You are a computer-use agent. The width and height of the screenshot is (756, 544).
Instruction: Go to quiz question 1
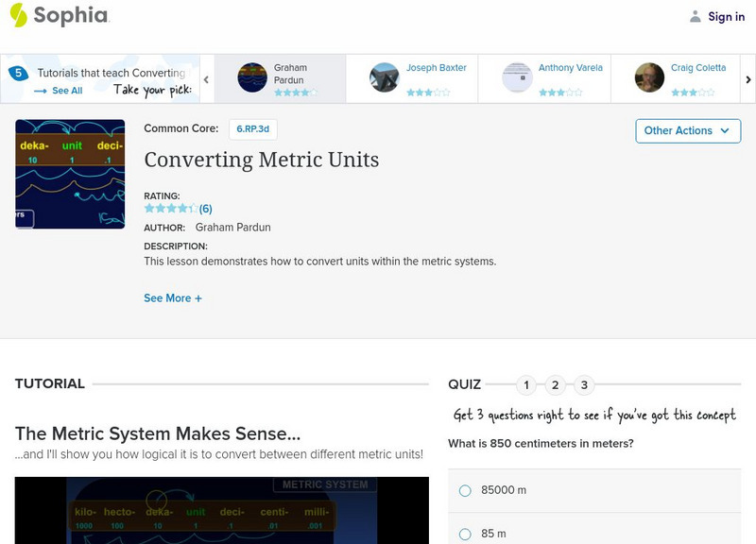[526, 385]
